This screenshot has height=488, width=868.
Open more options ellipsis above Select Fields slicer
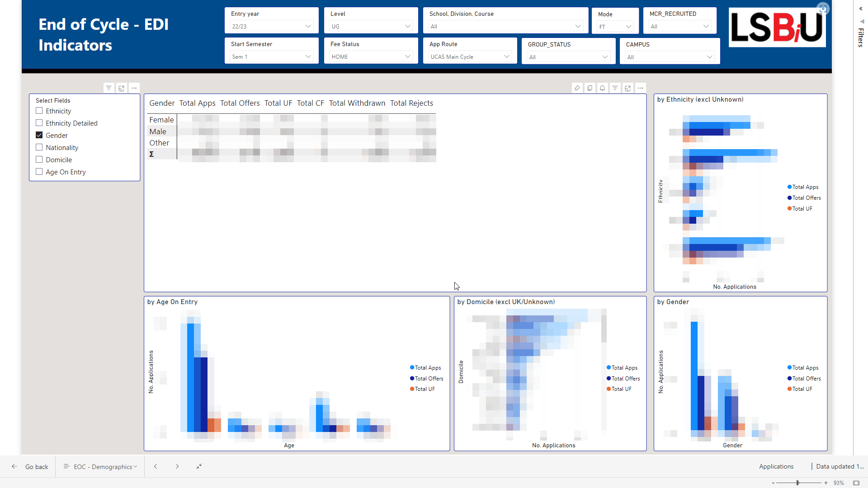[x=134, y=88]
